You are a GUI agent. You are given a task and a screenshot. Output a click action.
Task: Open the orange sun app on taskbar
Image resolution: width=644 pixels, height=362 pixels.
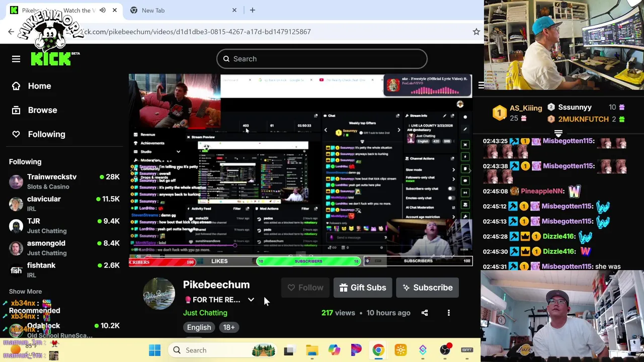pos(400,350)
